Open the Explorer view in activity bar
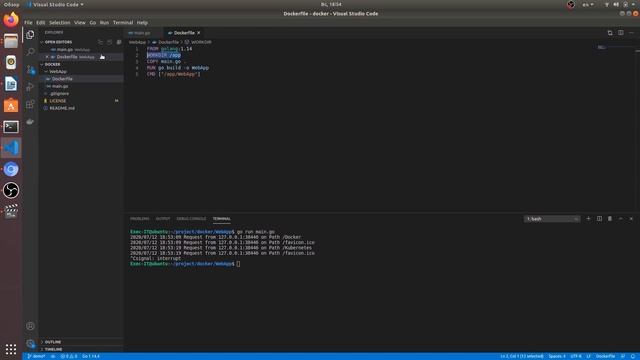The image size is (640, 360). (x=30, y=35)
